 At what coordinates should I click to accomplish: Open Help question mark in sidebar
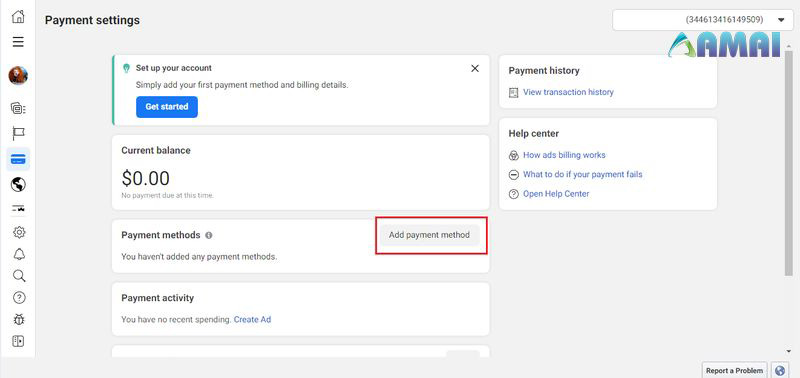tap(19, 298)
